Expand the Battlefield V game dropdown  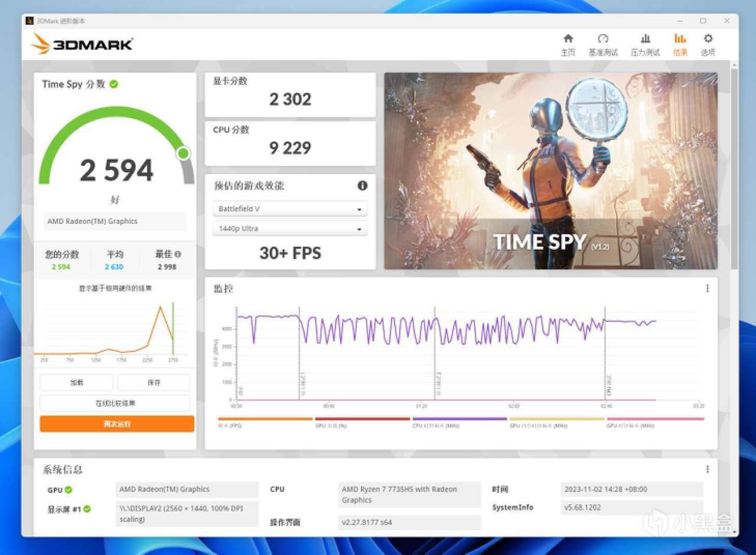tap(290, 209)
